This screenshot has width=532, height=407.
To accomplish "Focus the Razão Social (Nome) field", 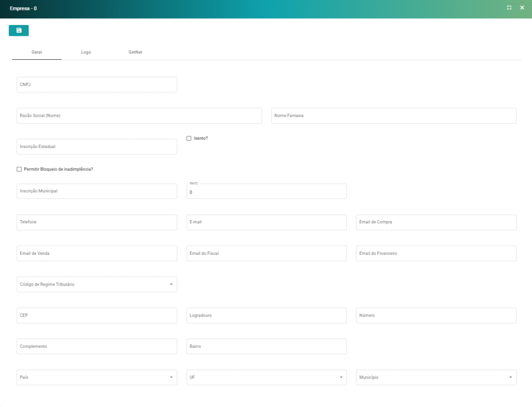I will 139,116.
